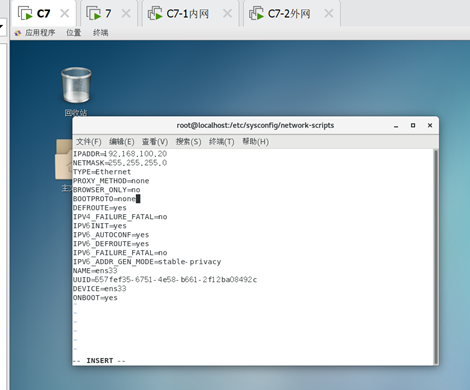Click the BROWSER_ONLY=no line

(x=107, y=190)
